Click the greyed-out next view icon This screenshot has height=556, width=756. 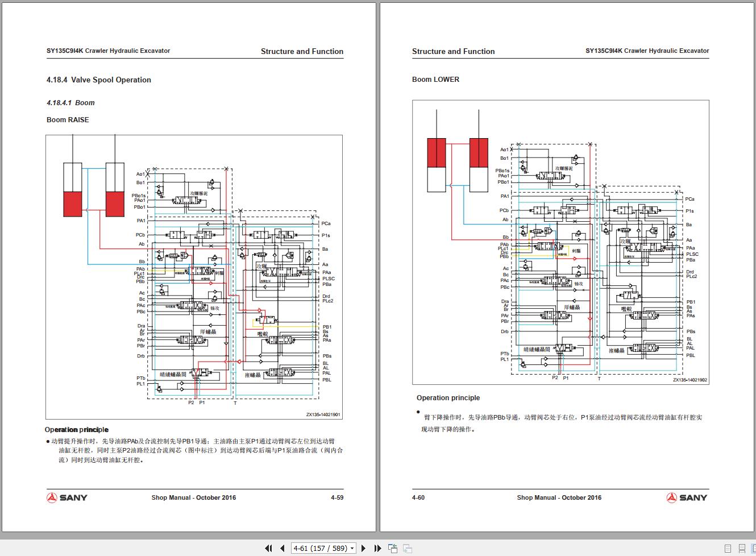pos(408,548)
